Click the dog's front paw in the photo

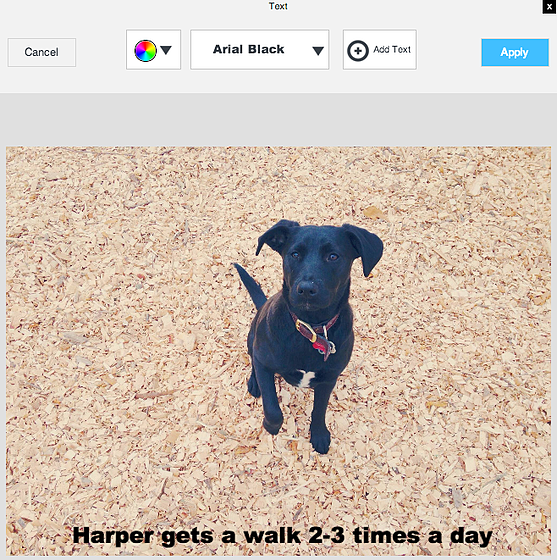click(320, 441)
